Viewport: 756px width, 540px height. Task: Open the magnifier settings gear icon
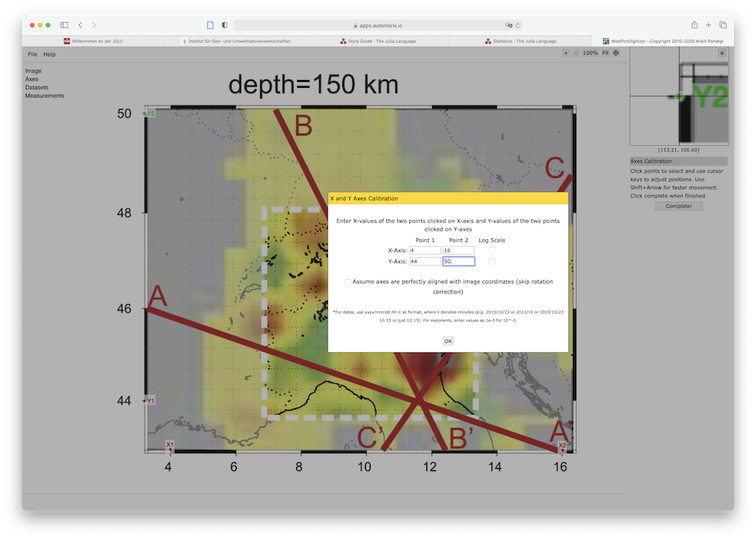pyautogui.click(x=721, y=53)
